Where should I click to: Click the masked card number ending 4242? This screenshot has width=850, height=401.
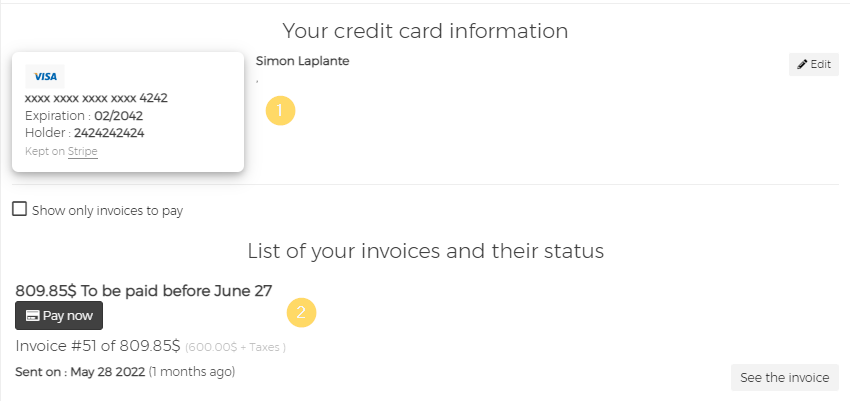tap(96, 98)
